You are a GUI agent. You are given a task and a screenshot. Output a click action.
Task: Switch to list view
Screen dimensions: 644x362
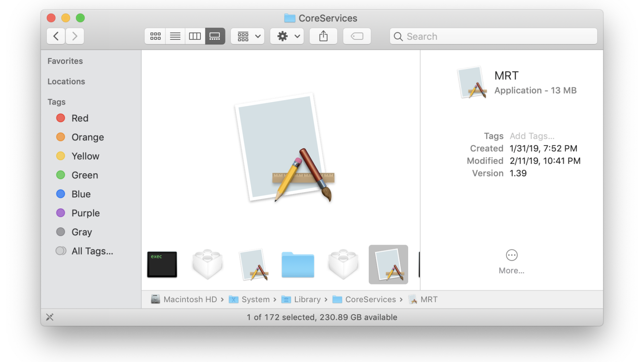175,36
